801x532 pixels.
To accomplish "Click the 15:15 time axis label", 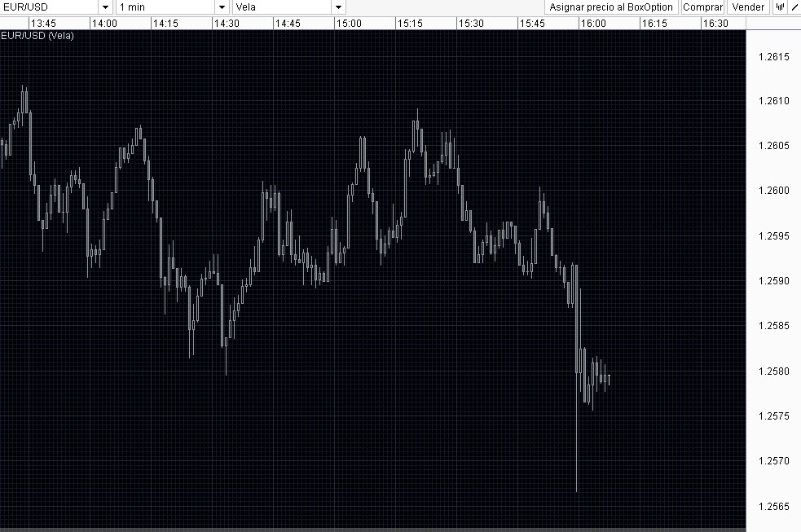I will [410, 24].
